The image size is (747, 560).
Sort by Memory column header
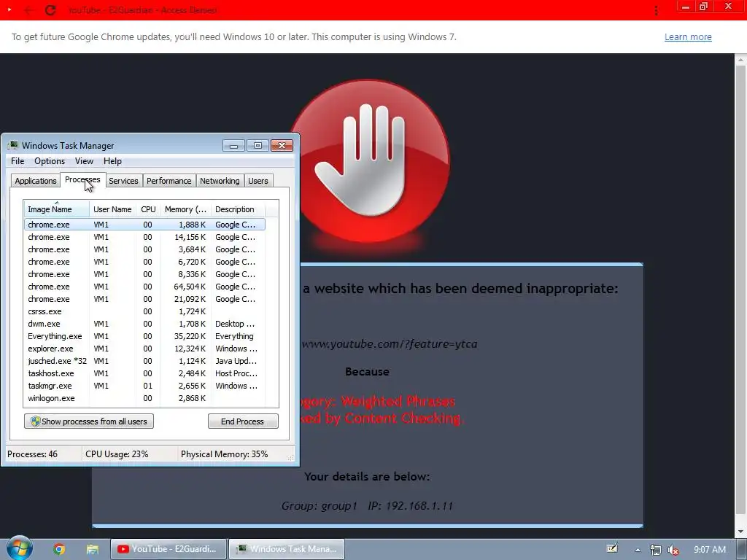tap(185, 209)
